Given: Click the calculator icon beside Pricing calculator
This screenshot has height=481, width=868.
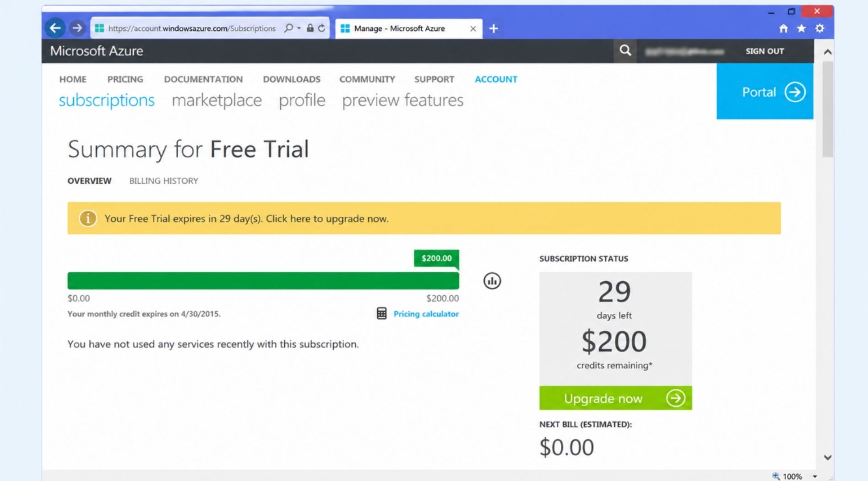Looking at the screenshot, I should pyautogui.click(x=381, y=313).
